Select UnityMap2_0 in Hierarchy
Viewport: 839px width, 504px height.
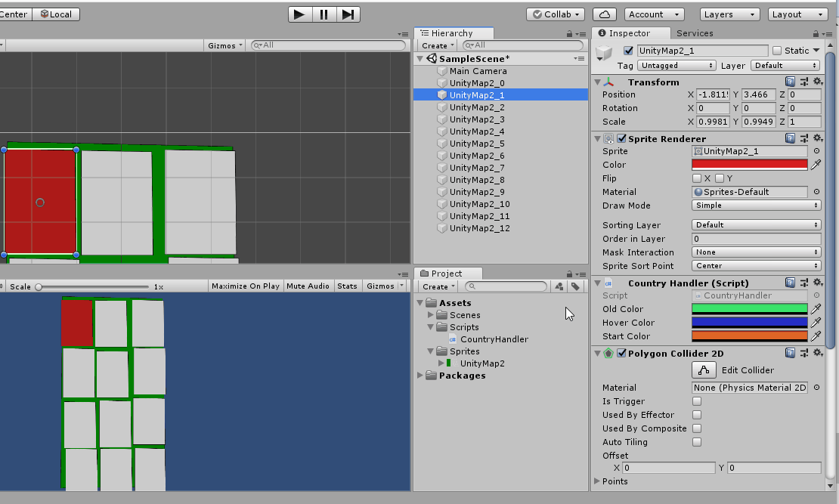pyautogui.click(x=477, y=83)
